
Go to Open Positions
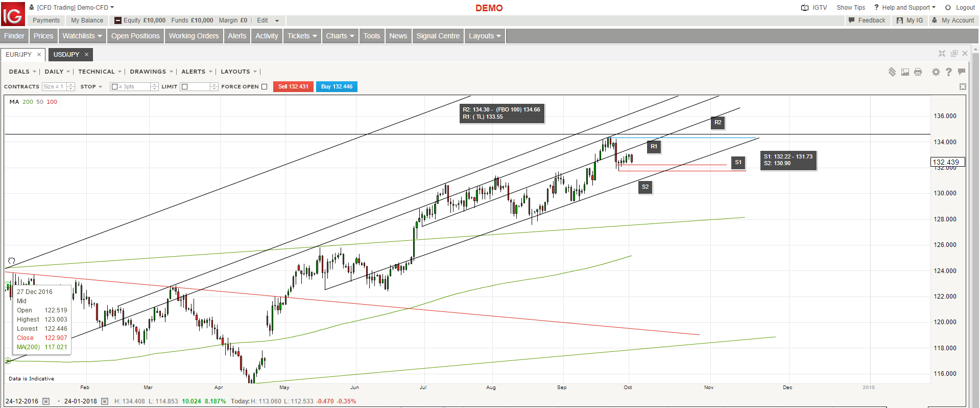pyautogui.click(x=135, y=36)
